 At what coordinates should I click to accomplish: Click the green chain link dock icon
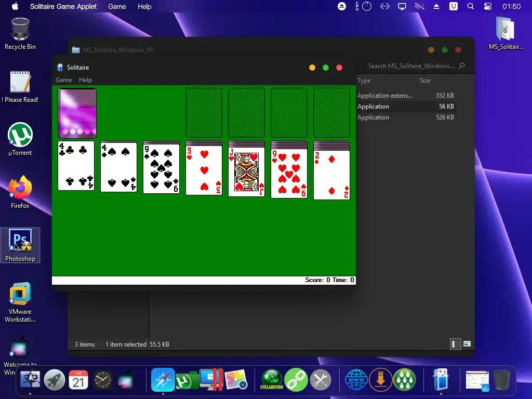pyautogui.click(x=296, y=380)
